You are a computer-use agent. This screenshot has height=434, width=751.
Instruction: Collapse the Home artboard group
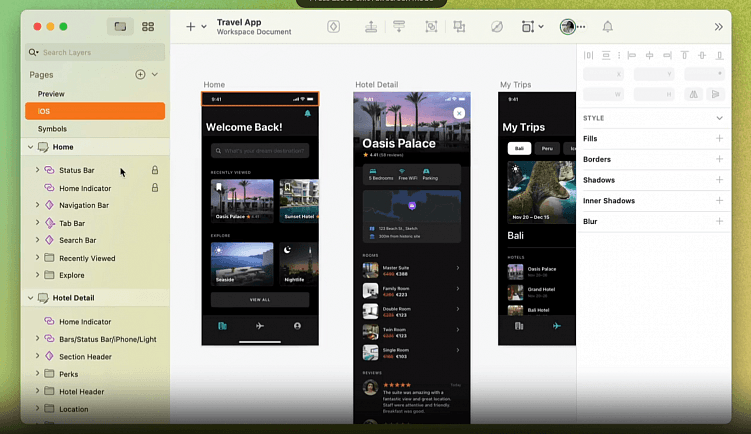pyautogui.click(x=30, y=147)
